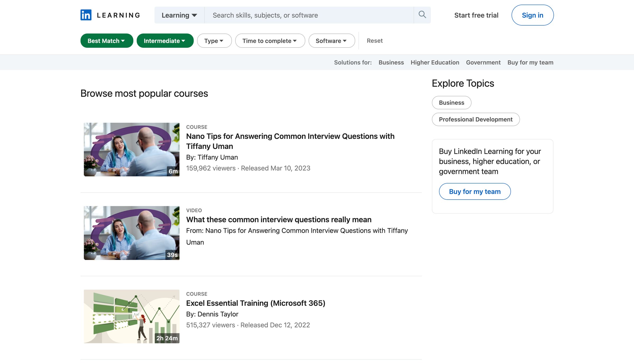Click Buy LinkedIn Learning for your business text
Screen dimensions: 634x364
[490, 161]
